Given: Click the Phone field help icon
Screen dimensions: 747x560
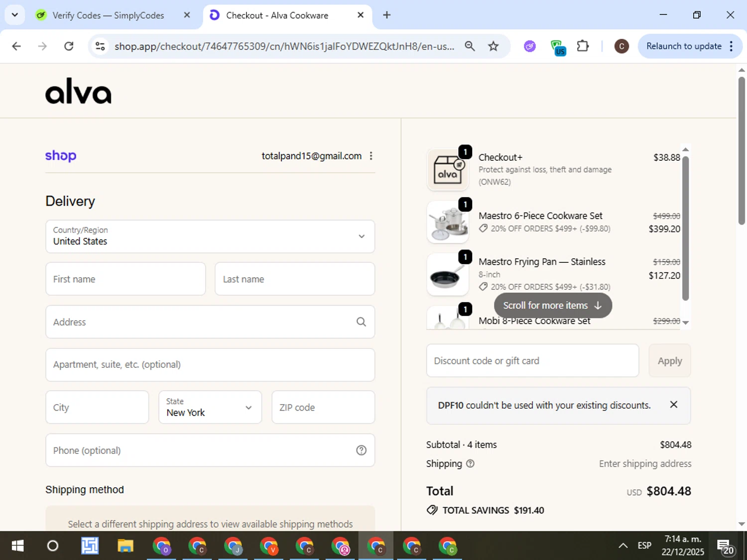Looking at the screenshot, I should point(361,450).
